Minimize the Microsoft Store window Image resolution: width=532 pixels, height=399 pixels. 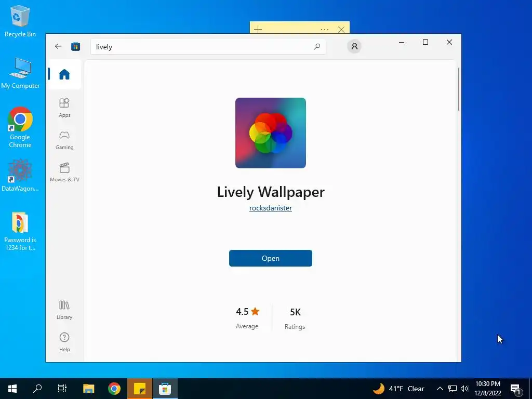pos(402,42)
